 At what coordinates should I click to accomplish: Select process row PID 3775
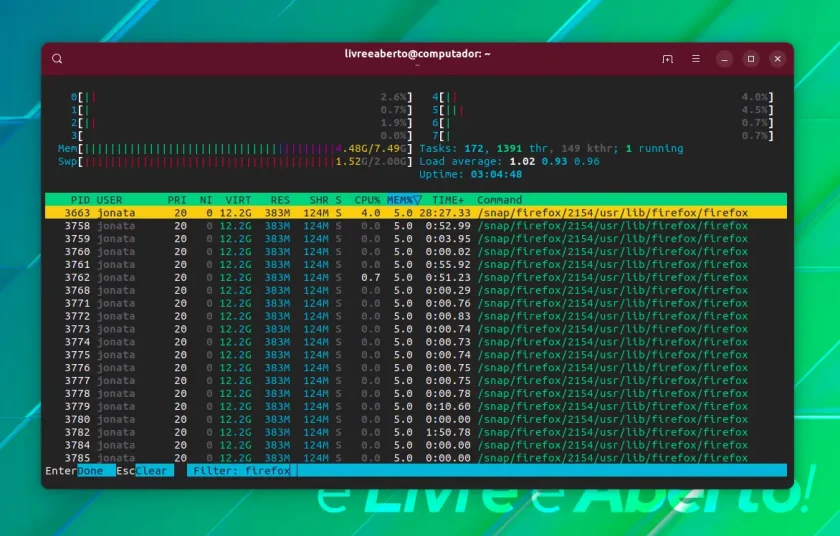tap(416, 354)
